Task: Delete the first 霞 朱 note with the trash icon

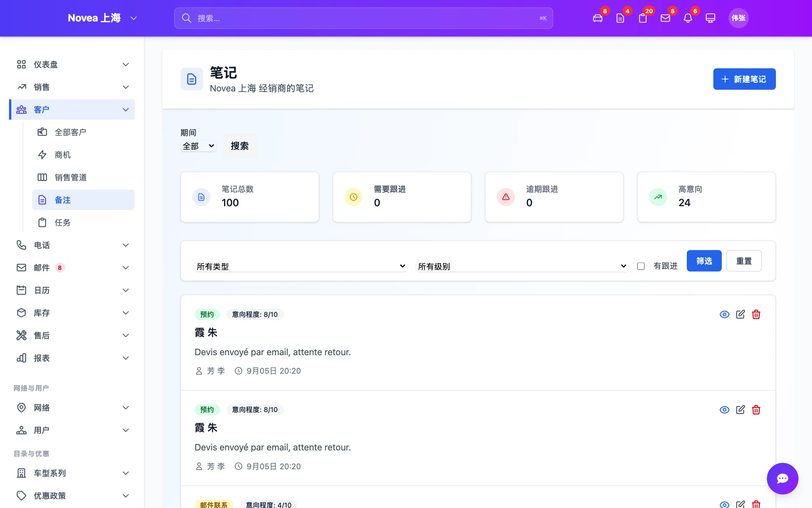Action: 756,314
